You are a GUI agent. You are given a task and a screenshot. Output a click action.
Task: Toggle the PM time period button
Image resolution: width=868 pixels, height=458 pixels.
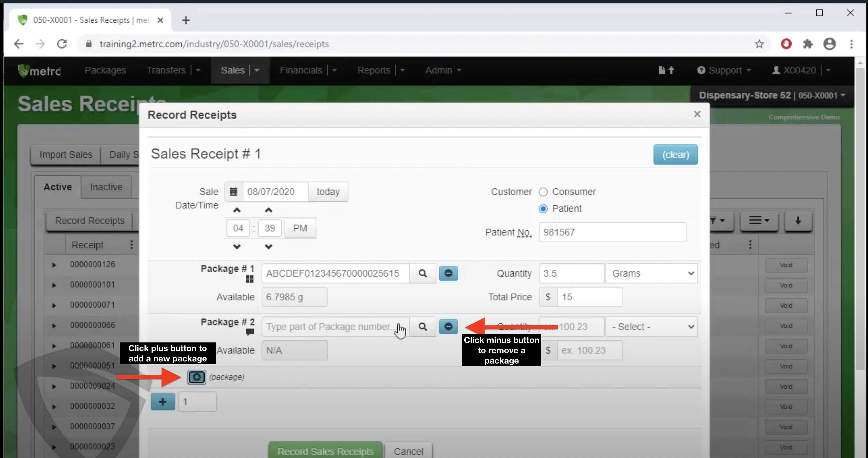point(300,228)
